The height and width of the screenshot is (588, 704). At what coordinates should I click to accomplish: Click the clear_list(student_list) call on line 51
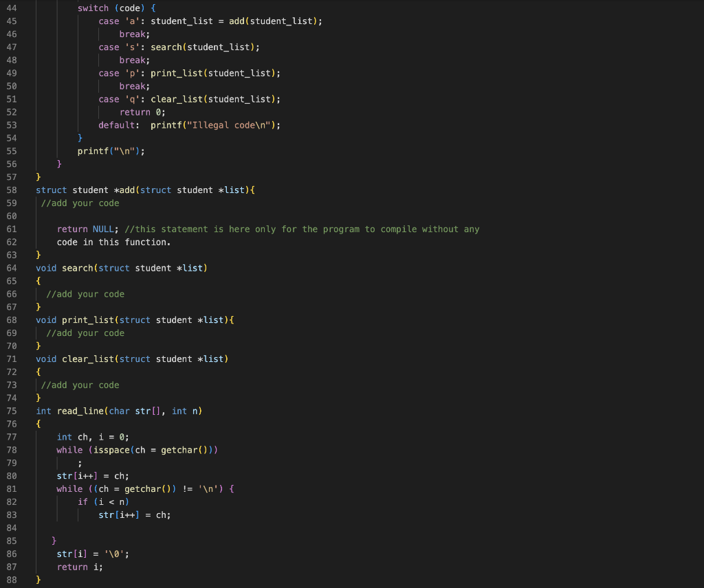tap(214, 99)
